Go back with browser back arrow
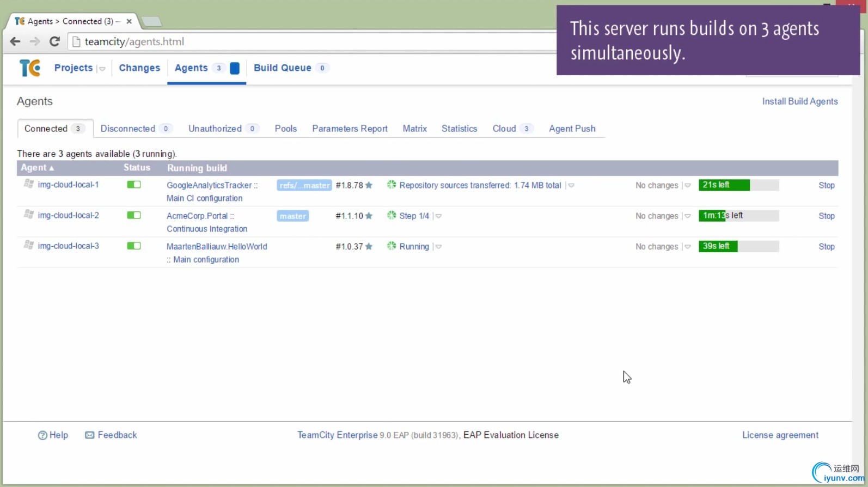Image resolution: width=868 pixels, height=487 pixels. coord(15,41)
